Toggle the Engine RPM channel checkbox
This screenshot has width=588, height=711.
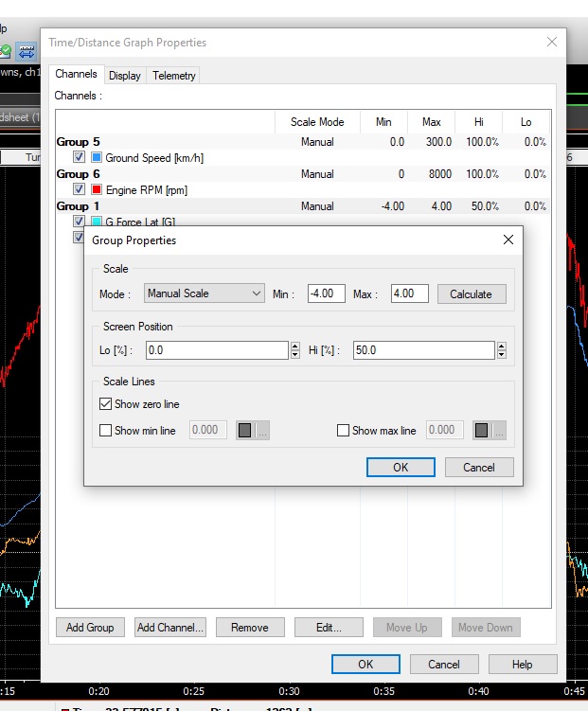[x=79, y=189]
